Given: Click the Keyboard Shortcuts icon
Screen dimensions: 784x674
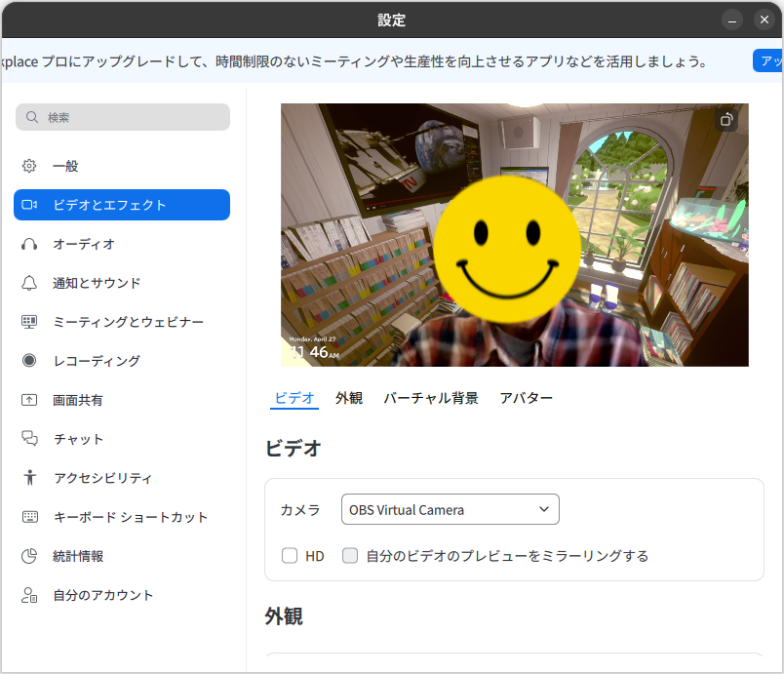Looking at the screenshot, I should click(x=29, y=517).
